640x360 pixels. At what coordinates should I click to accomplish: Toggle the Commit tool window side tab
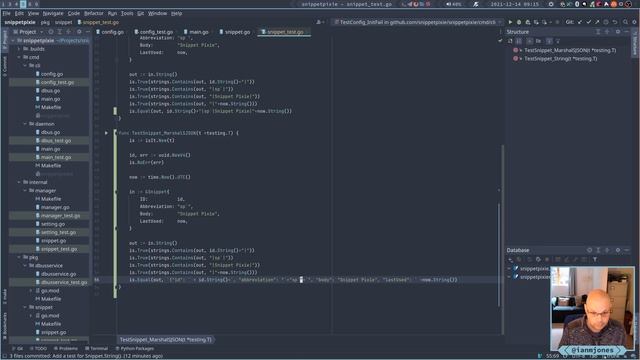4,66
